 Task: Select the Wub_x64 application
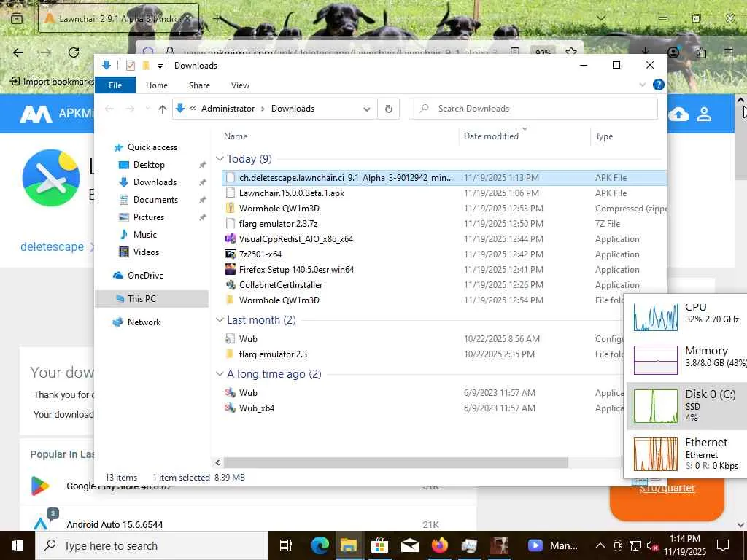pyautogui.click(x=256, y=408)
